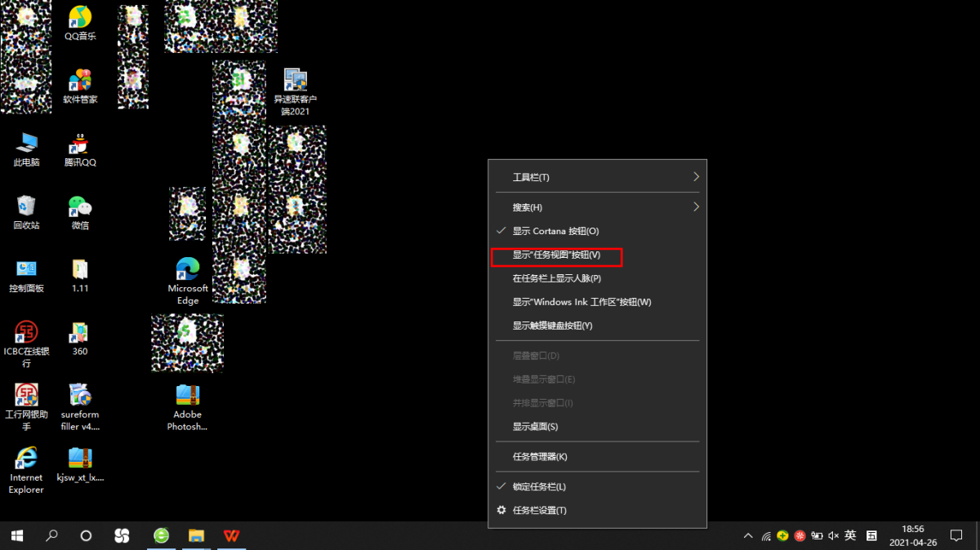
Task: Select the 腾讯QQ desktop shortcut
Action: 80,149
